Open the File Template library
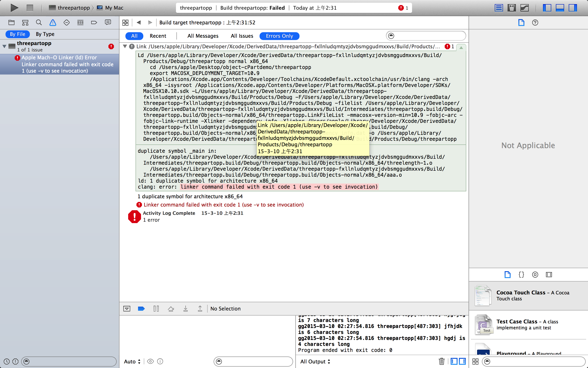This screenshot has height=368, width=588. (507, 275)
